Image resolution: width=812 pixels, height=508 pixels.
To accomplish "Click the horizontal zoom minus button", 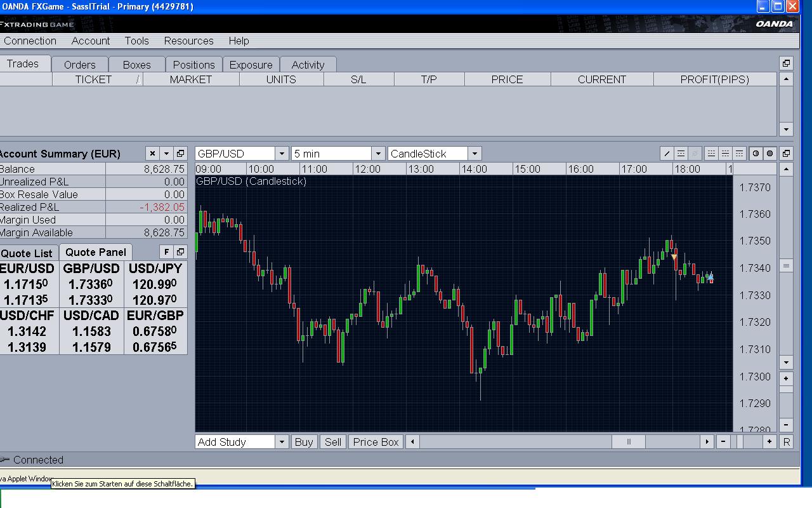I will point(723,442).
